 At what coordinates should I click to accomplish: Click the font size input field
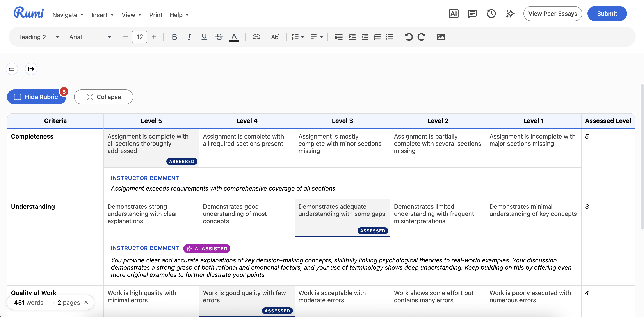pyautogui.click(x=139, y=37)
